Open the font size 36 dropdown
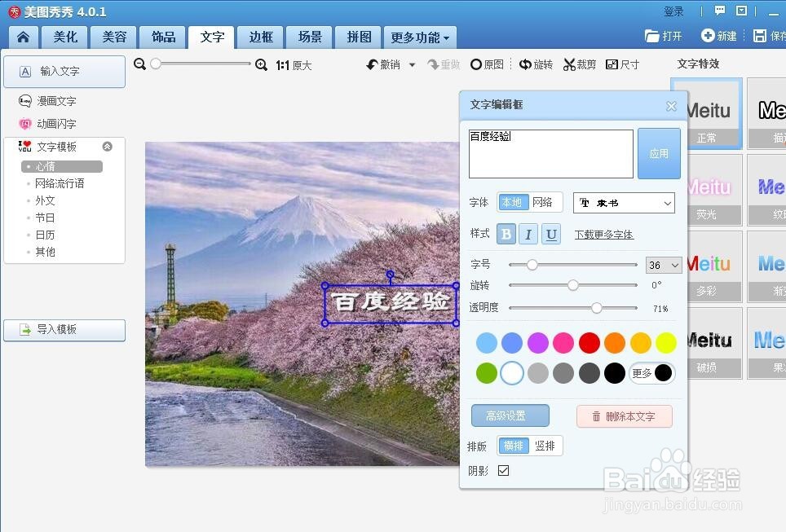Image resolution: width=786 pixels, height=532 pixels. coord(663,265)
